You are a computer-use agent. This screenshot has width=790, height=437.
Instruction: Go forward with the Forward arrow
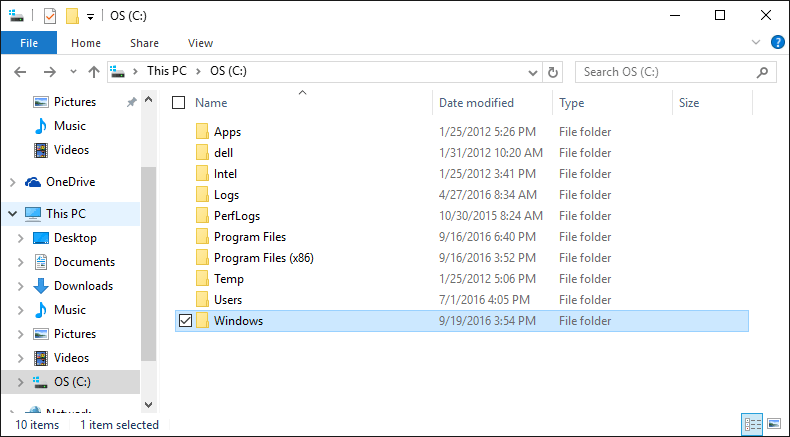pos(49,72)
